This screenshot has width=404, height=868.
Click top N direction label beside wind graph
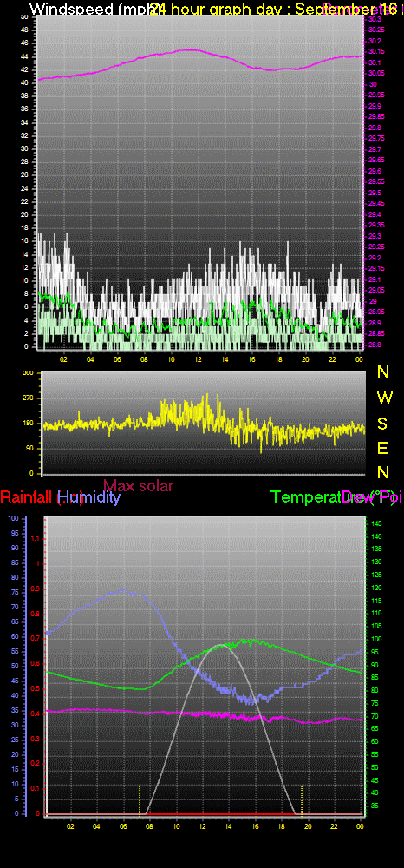383,372
